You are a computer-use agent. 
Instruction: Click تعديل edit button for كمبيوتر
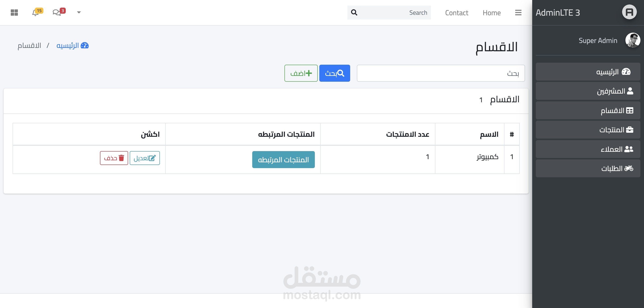coord(144,158)
